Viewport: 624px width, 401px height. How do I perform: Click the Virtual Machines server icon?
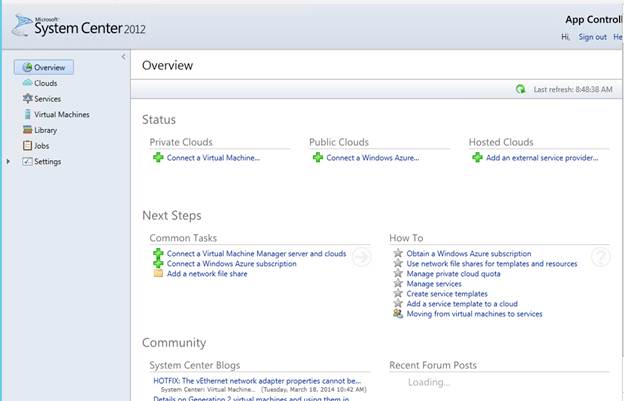click(x=27, y=114)
